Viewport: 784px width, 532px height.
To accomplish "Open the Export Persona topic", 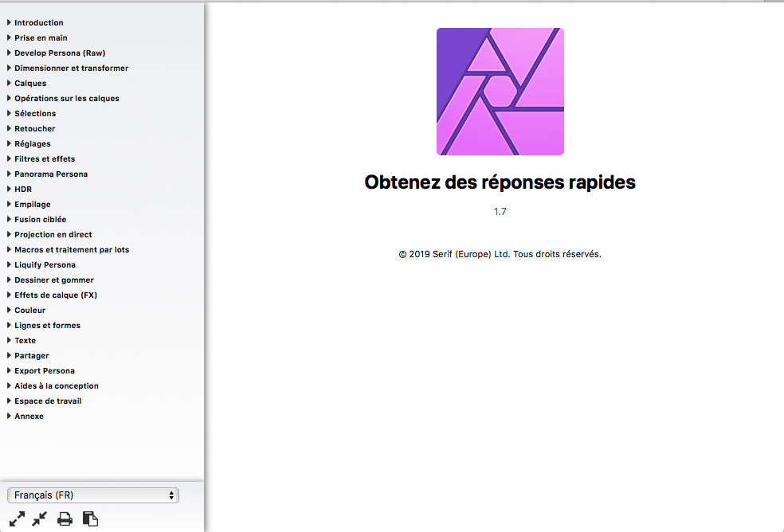I will click(45, 370).
